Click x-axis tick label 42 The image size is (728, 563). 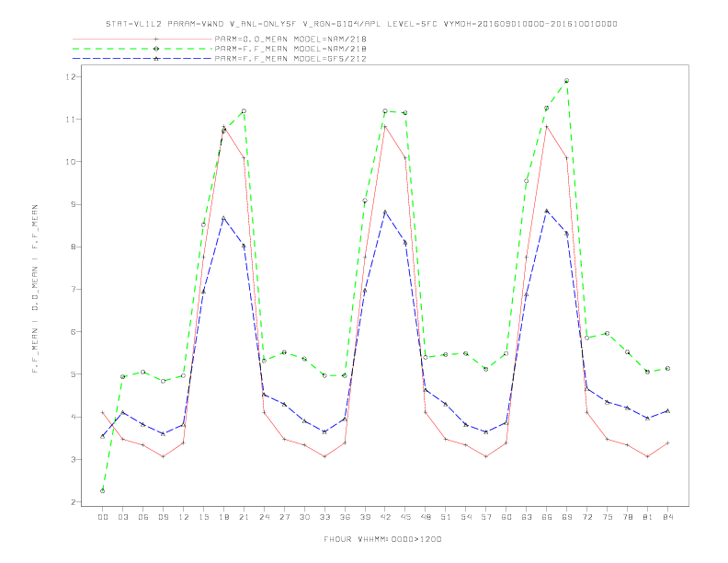click(385, 517)
